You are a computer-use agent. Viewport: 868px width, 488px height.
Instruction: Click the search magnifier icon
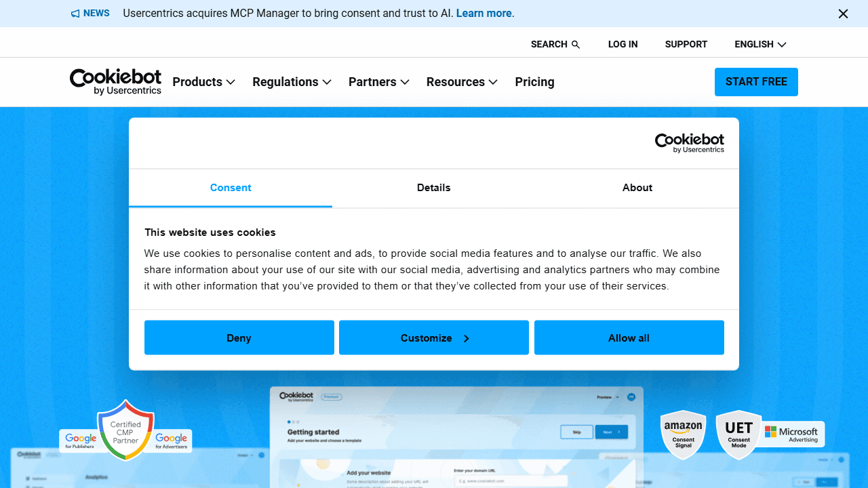point(576,45)
